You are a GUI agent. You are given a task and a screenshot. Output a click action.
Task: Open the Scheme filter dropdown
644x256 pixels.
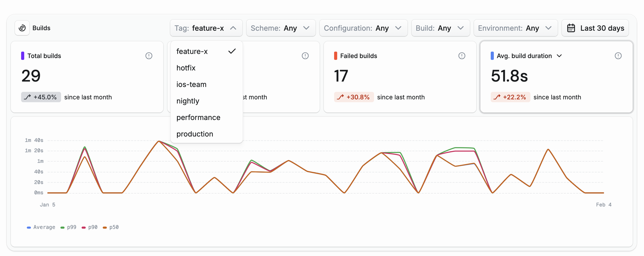[x=281, y=28]
